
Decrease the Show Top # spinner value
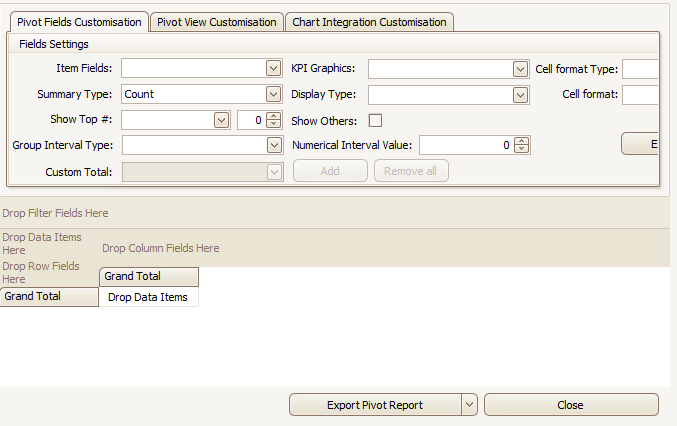pos(274,124)
